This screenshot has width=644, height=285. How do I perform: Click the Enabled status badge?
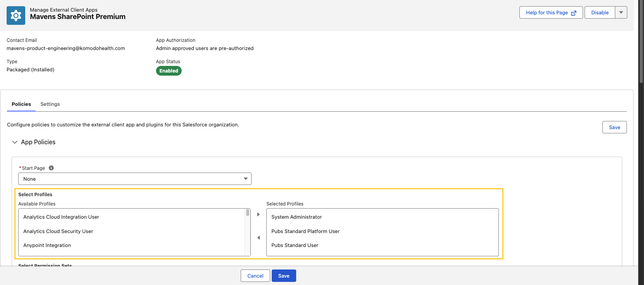[169, 71]
